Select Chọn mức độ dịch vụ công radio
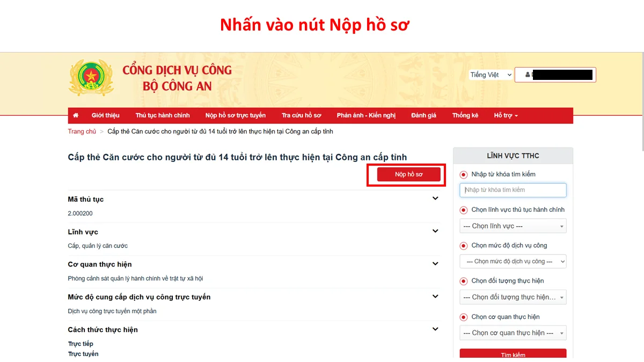Screen dimensions: 644x362 [464, 246]
